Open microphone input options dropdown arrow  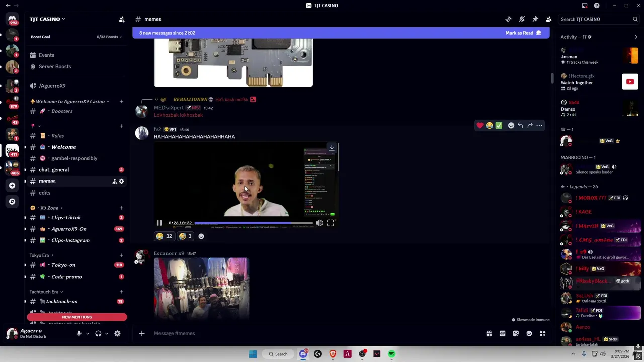pos(88,333)
